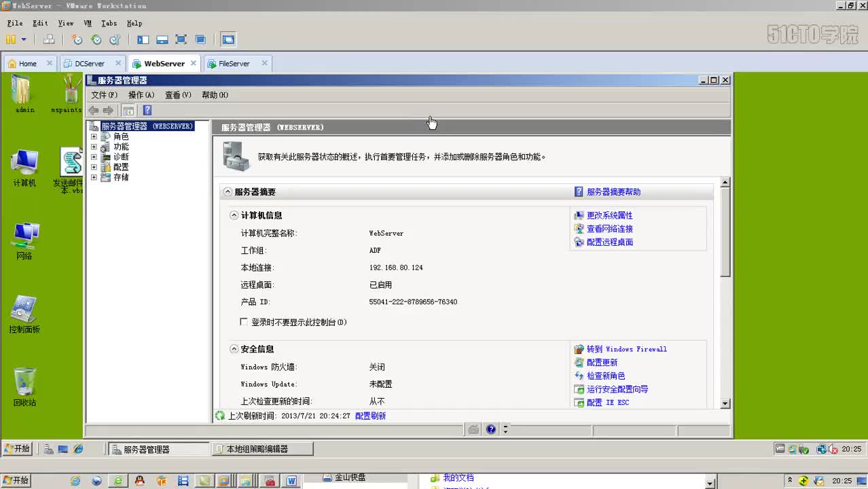
Task: Click the back arrow in Server Manager toolbar
Action: tap(94, 110)
